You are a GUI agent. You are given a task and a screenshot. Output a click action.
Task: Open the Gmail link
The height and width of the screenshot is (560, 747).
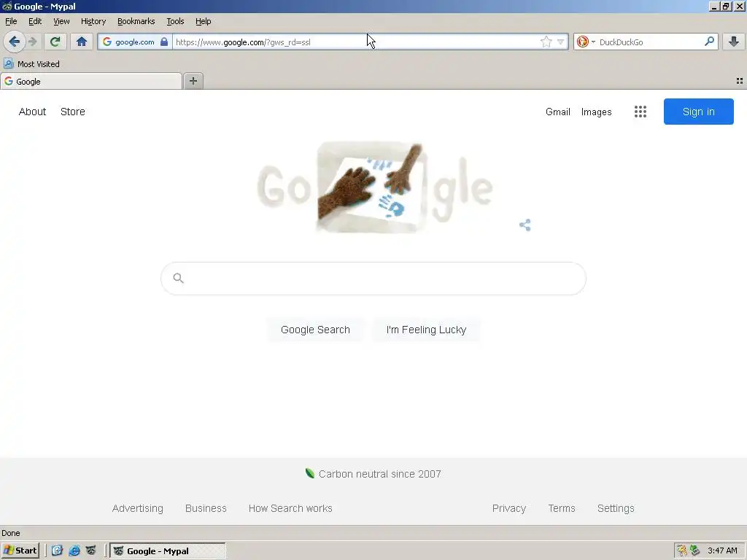558,112
